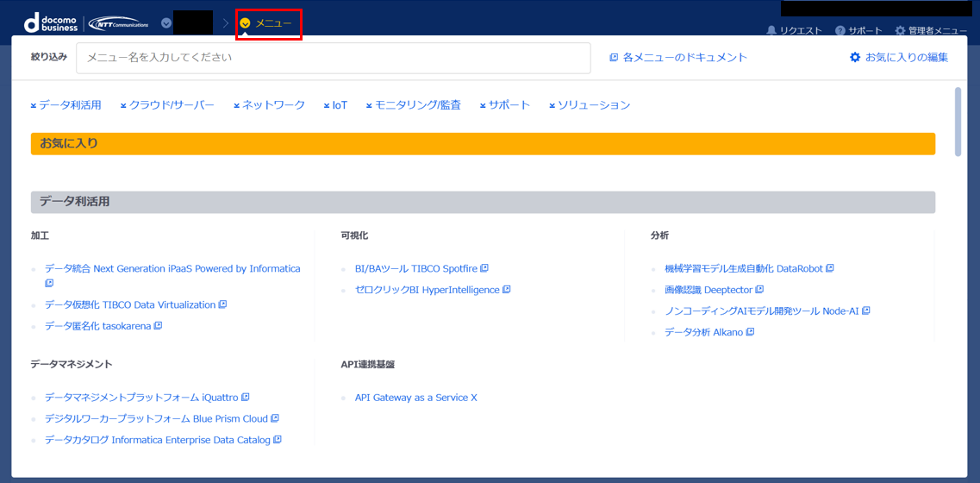
Task: Open データ匿名化 tasokarena link
Action: point(97,326)
